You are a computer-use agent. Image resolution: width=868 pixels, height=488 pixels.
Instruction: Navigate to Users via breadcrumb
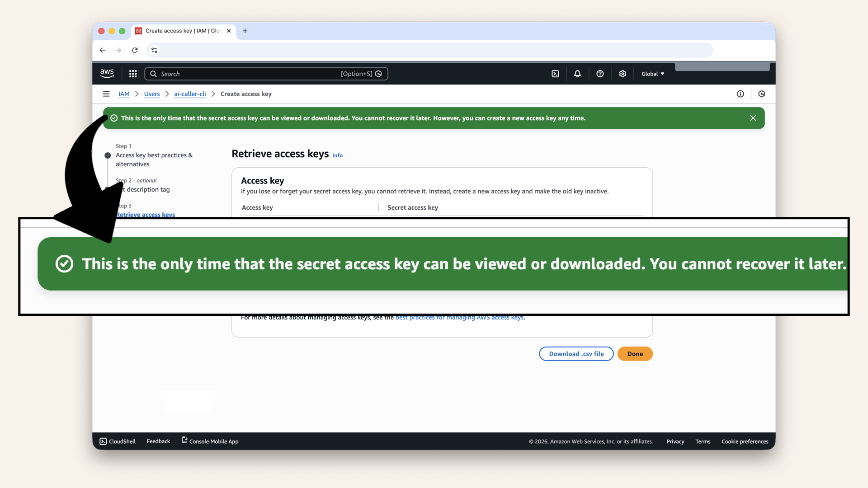152,94
